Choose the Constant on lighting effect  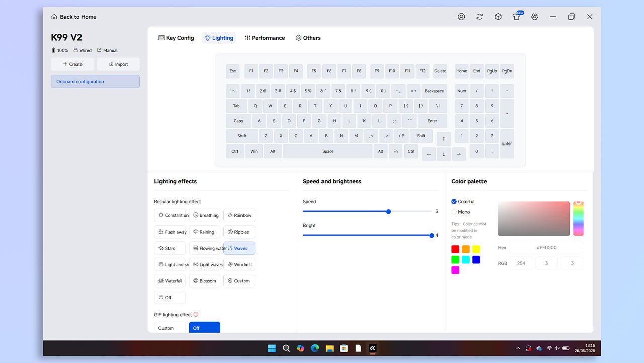pyautogui.click(x=170, y=215)
